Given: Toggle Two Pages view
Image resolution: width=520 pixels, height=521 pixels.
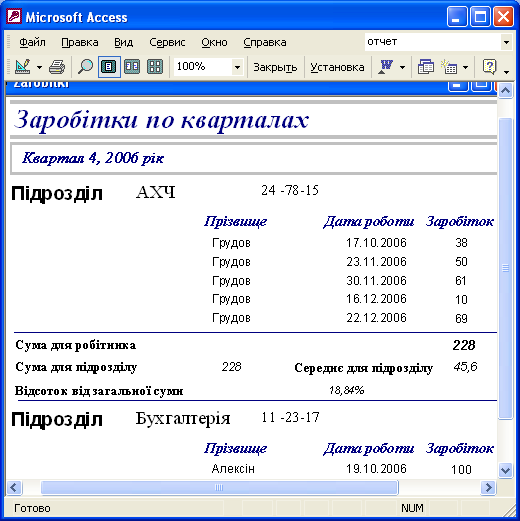Looking at the screenshot, I should coord(132,67).
